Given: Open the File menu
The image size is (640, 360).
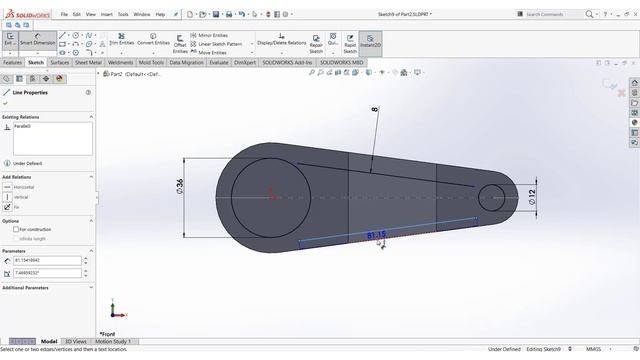Looking at the screenshot, I should [64, 14].
